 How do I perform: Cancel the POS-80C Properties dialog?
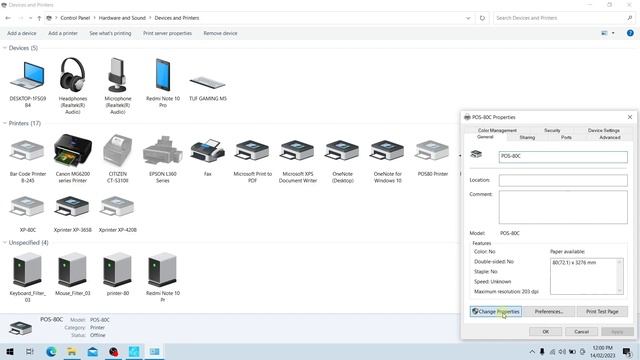(x=581, y=331)
